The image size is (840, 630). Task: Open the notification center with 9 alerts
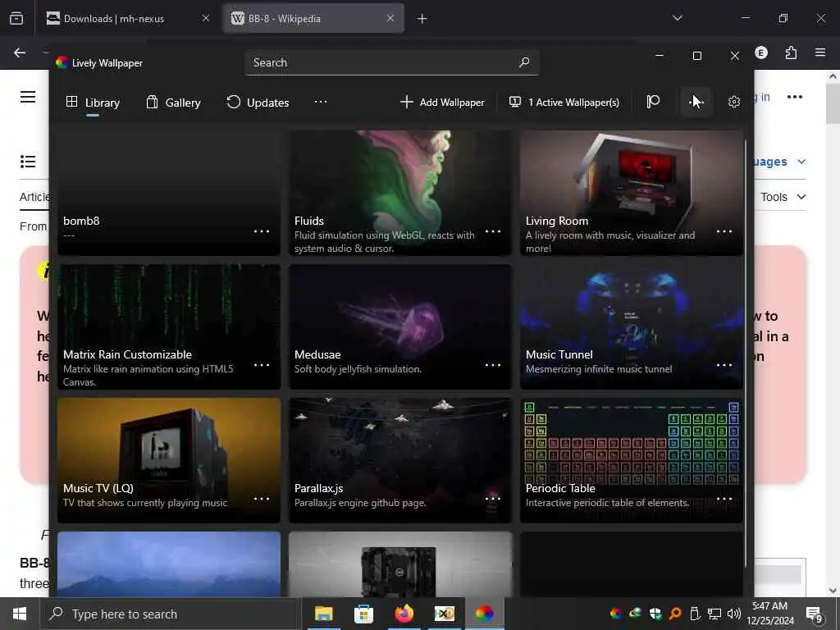pos(815,614)
